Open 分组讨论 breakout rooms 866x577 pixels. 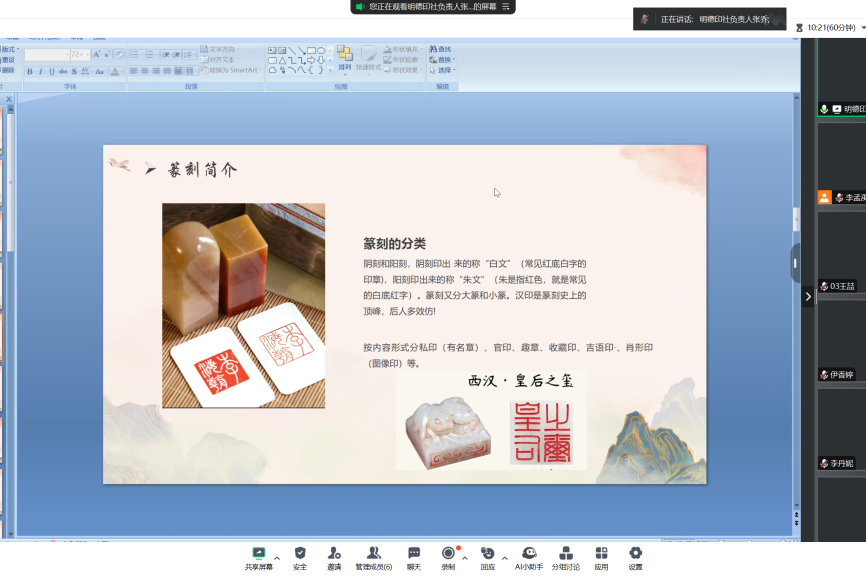coord(565,557)
